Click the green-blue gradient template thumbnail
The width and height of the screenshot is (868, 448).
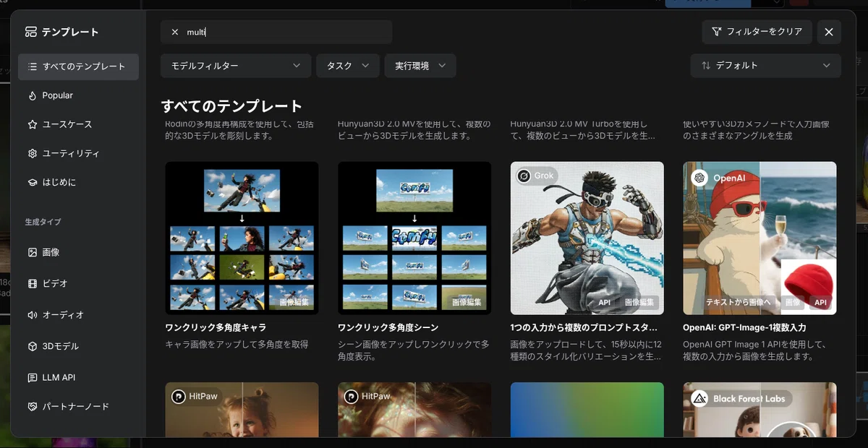pos(587,409)
